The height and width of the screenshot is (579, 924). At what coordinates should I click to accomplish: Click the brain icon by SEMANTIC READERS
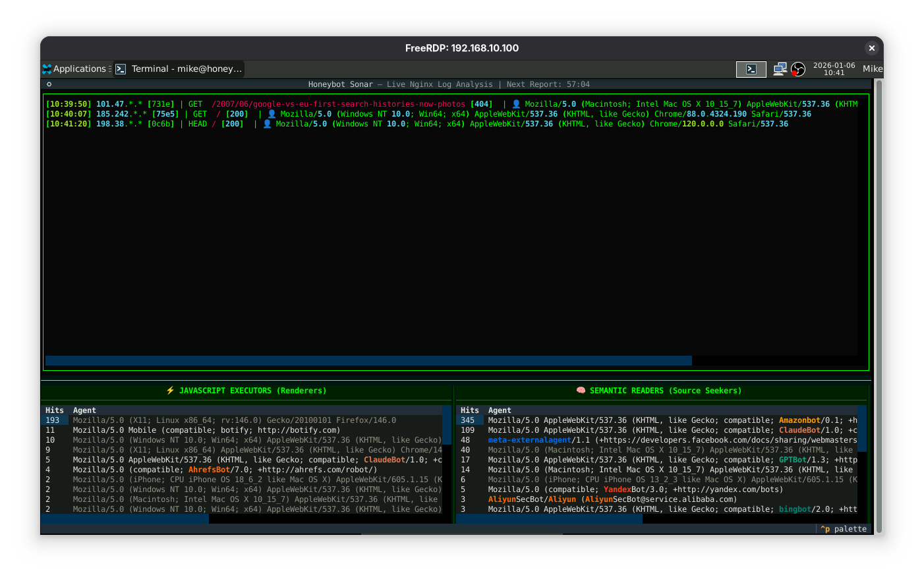tap(581, 391)
